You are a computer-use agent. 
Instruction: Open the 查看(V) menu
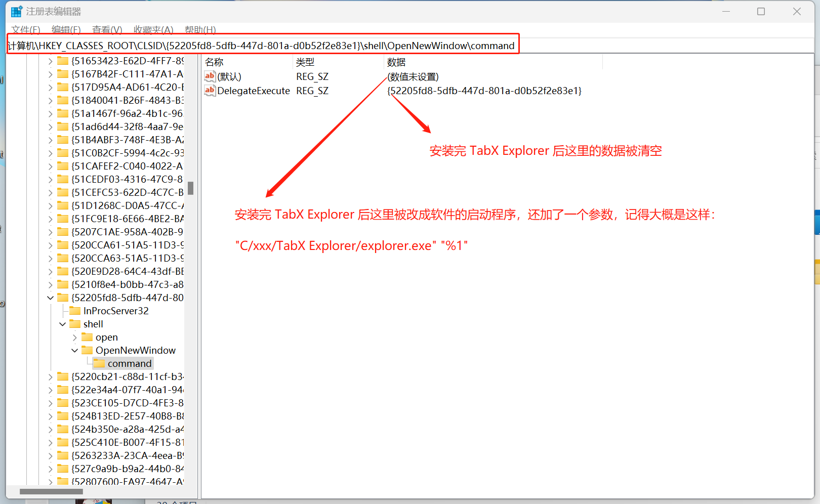(107, 30)
